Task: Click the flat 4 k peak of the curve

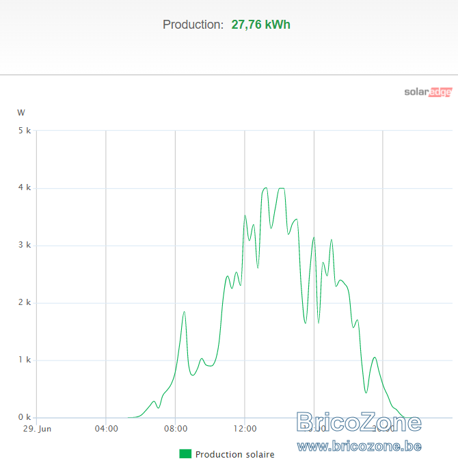Action: pyautogui.click(x=282, y=189)
